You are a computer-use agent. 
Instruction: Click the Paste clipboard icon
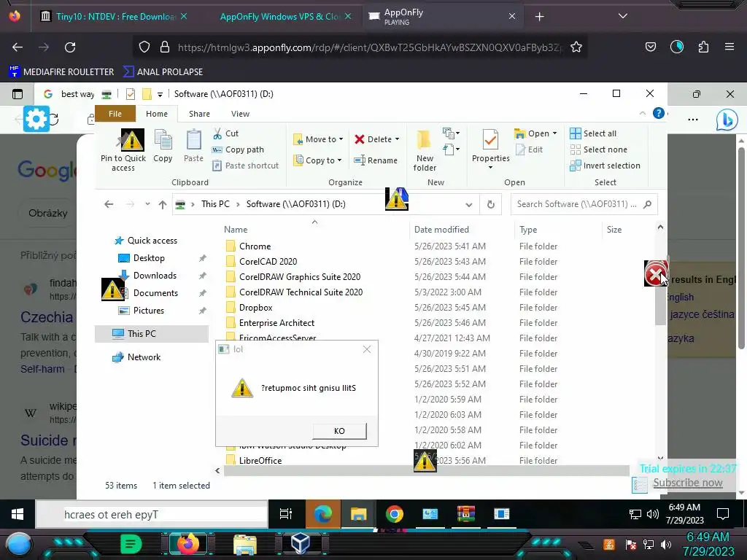pos(193,146)
